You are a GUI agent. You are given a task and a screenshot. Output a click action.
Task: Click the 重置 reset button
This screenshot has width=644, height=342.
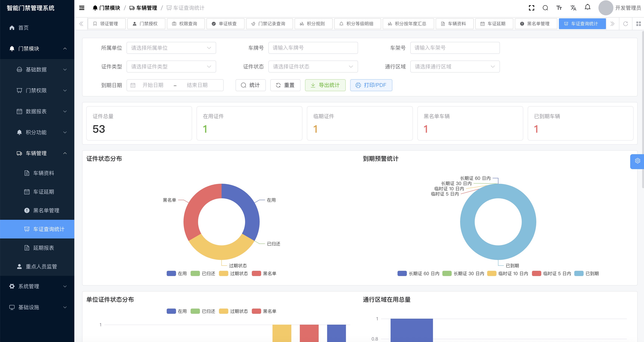coord(285,85)
